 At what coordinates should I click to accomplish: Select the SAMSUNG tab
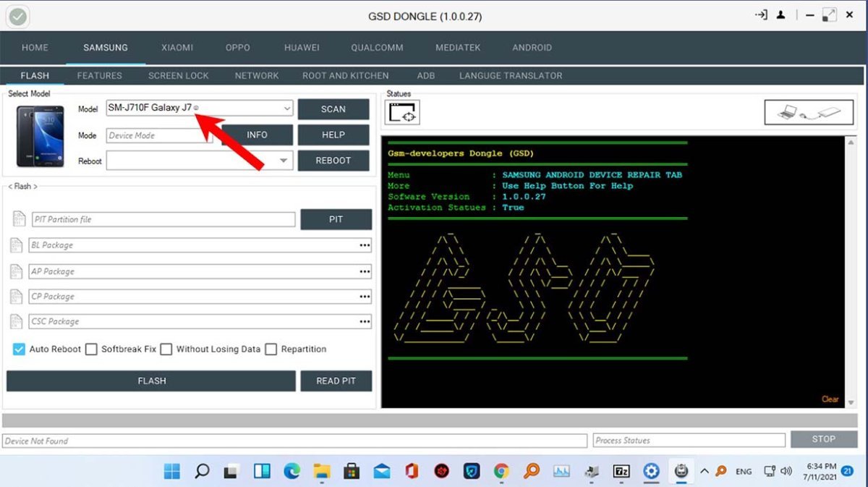tap(106, 48)
